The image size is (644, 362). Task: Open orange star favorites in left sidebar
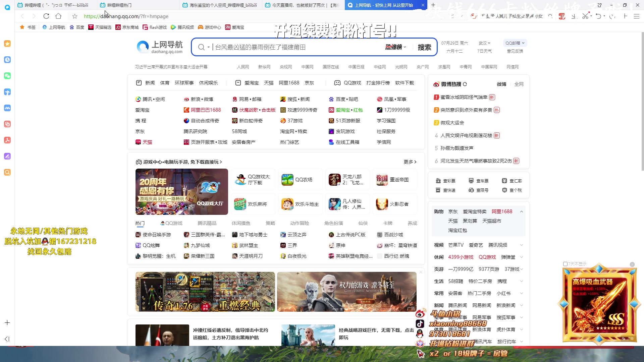tap(7, 44)
